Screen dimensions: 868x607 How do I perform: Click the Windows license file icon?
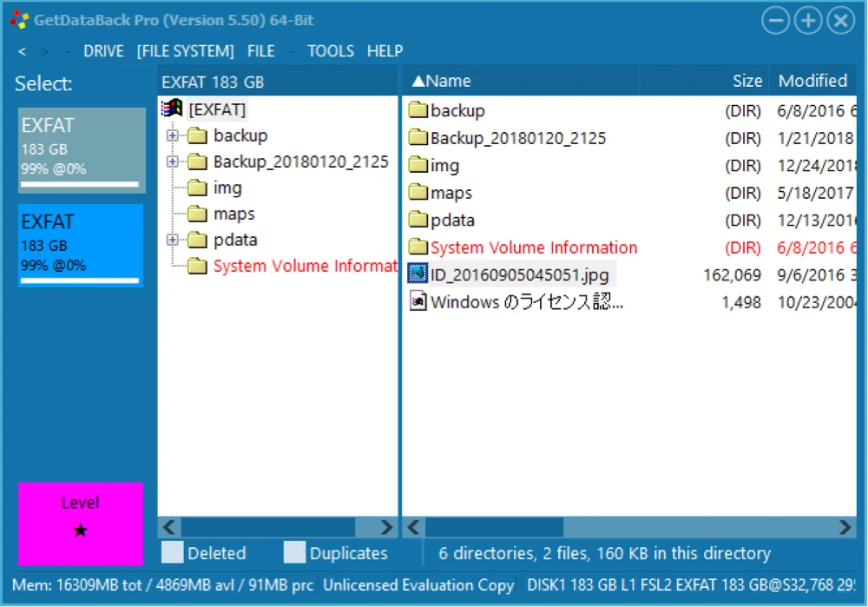(418, 302)
